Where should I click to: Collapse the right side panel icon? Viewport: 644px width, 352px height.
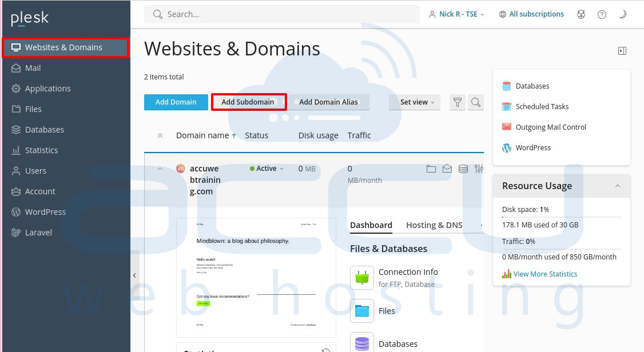(x=622, y=51)
